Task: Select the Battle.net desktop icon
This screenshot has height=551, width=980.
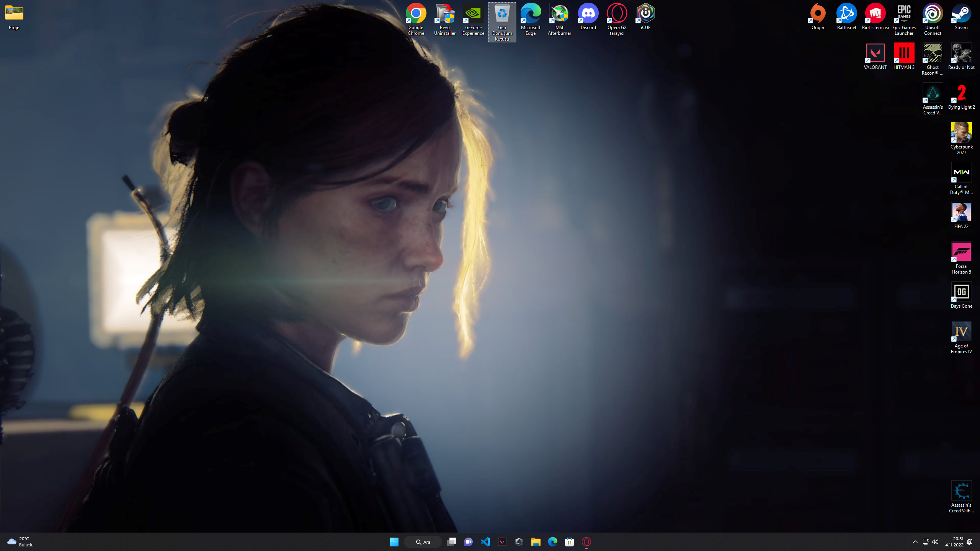Action: (846, 17)
